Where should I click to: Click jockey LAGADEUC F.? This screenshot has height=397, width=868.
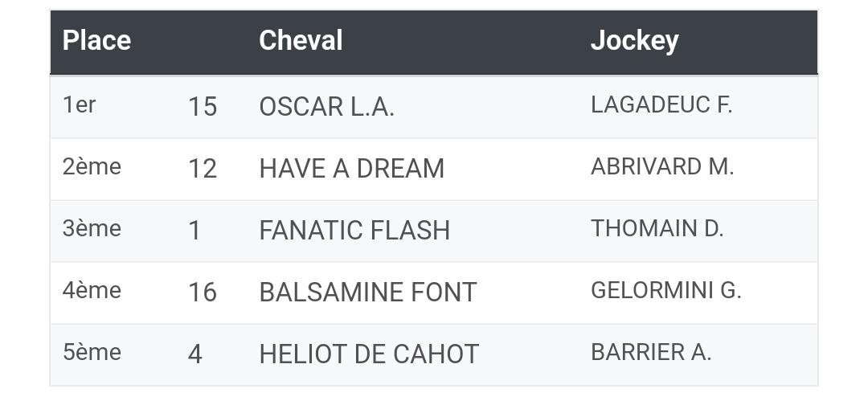pos(661,104)
